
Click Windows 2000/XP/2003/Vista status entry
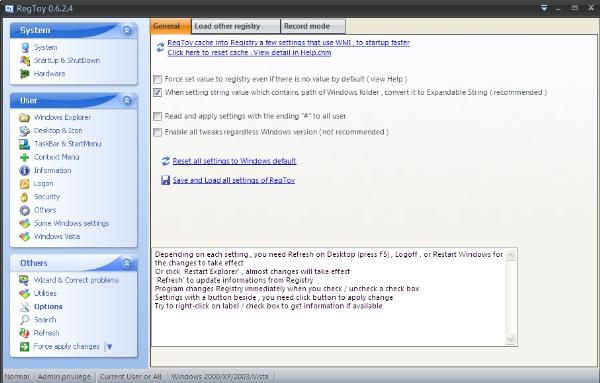[x=220, y=376]
